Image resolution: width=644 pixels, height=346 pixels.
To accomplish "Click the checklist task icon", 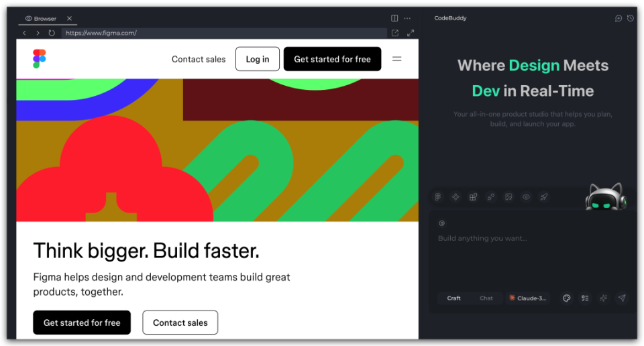I will click(585, 298).
